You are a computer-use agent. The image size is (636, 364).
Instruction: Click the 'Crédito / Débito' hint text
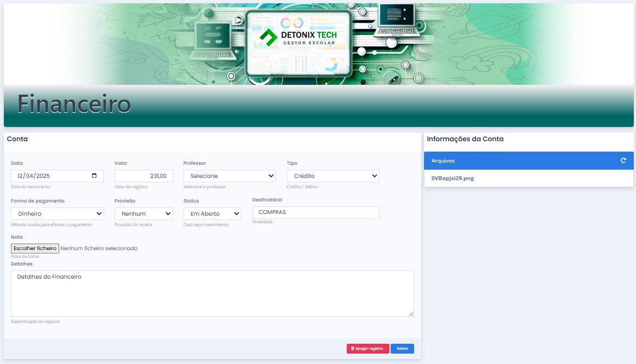[x=302, y=187]
